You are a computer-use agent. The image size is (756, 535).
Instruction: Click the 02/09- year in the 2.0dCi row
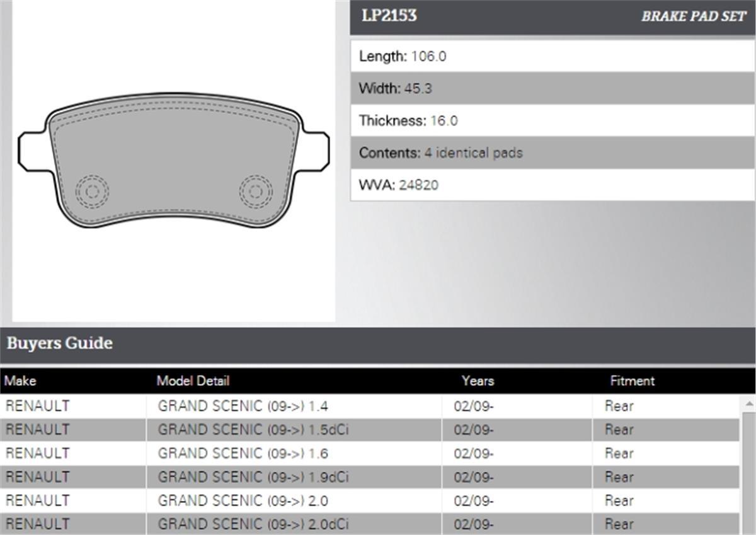pos(474,524)
